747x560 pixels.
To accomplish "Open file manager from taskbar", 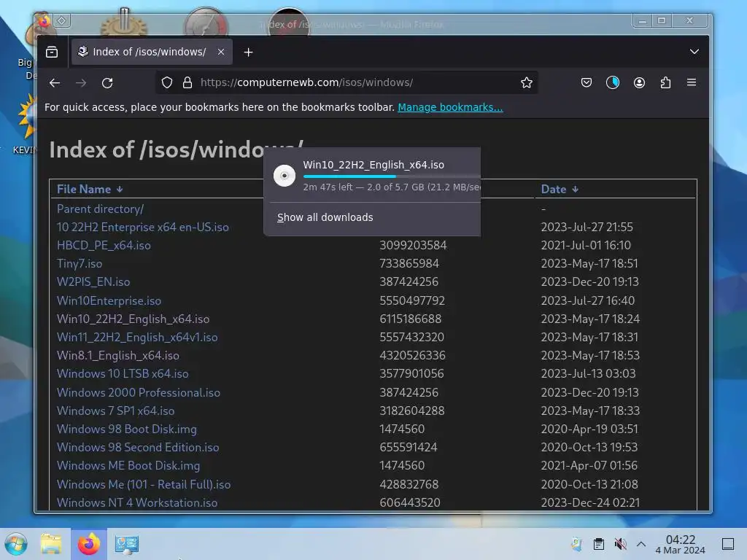I will 51,544.
